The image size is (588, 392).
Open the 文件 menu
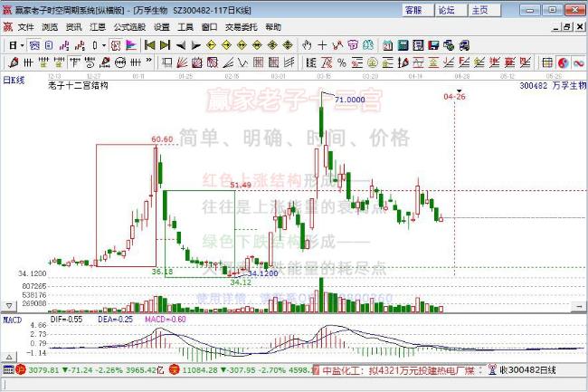pos(25,27)
